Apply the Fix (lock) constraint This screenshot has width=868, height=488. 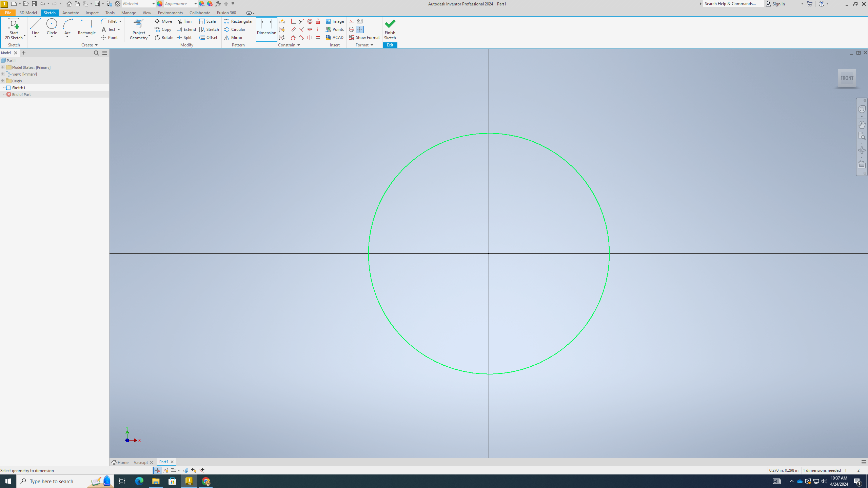click(x=318, y=21)
